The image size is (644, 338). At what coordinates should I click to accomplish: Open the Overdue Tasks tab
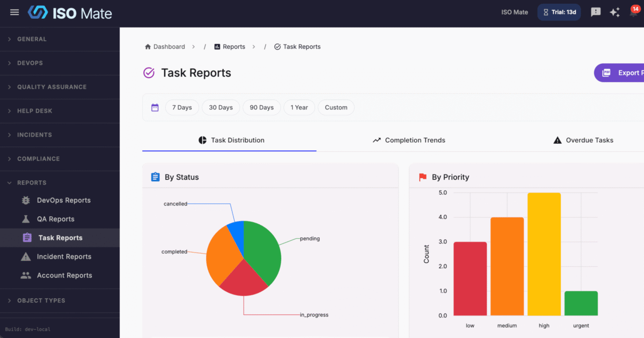coord(583,140)
